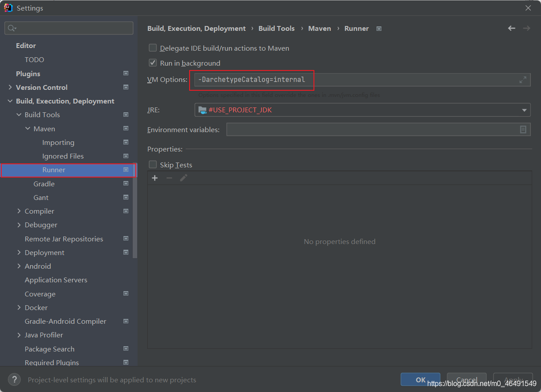The image size is (541, 392).
Task: Click the expand icon in VM Options field
Action: [522, 80]
